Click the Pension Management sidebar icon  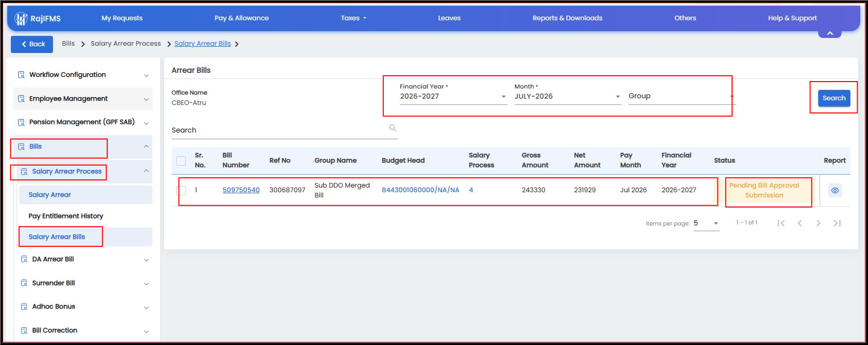(21, 123)
